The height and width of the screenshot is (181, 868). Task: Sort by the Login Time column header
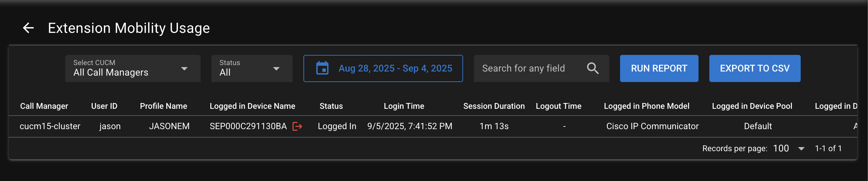[x=404, y=106]
